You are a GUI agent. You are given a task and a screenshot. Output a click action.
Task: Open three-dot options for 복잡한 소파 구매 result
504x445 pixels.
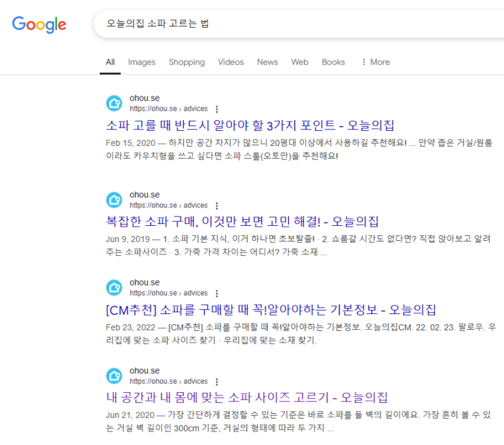tap(217, 206)
